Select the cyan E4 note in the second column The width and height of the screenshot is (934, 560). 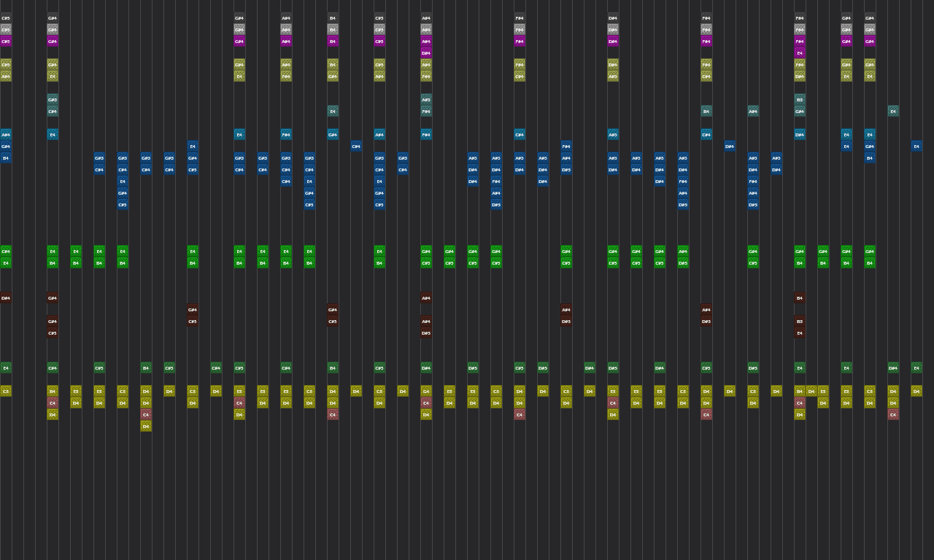pyautogui.click(x=53, y=134)
